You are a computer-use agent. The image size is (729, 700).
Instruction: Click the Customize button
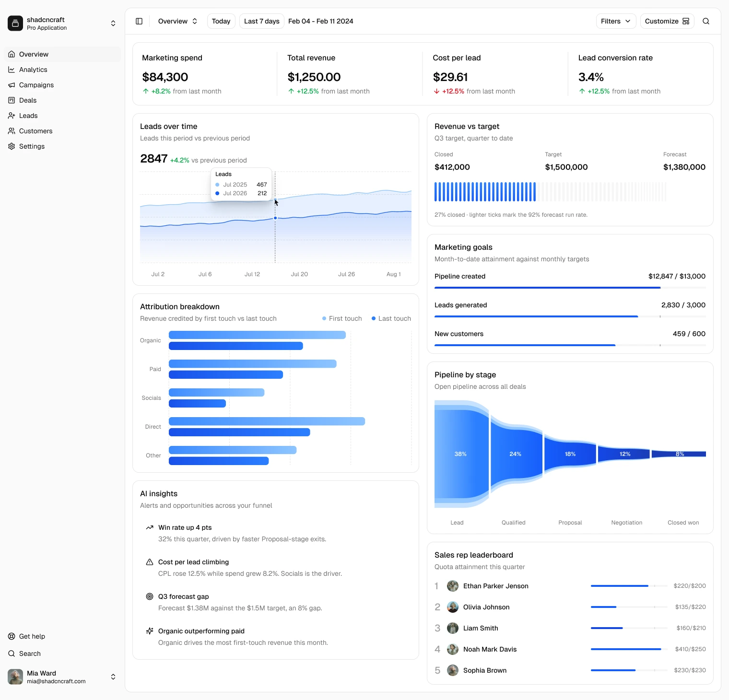pyautogui.click(x=667, y=21)
